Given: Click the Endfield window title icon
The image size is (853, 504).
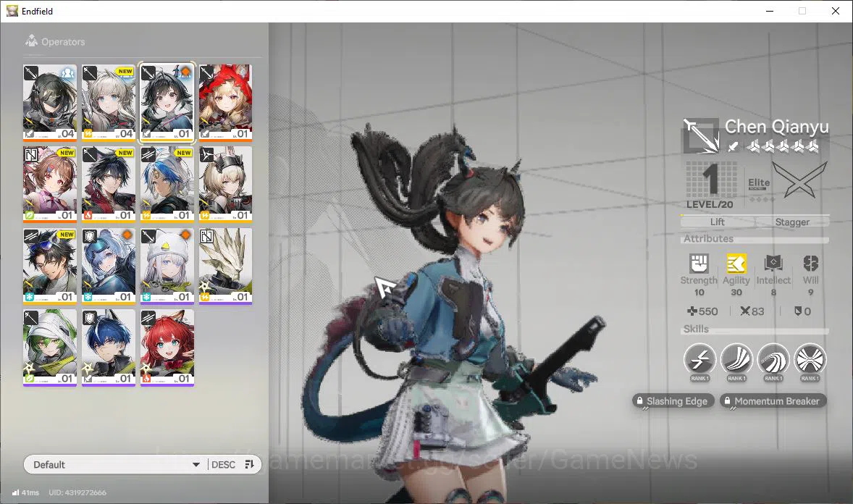Looking at the screenshot, I should [x=12, y=11].
